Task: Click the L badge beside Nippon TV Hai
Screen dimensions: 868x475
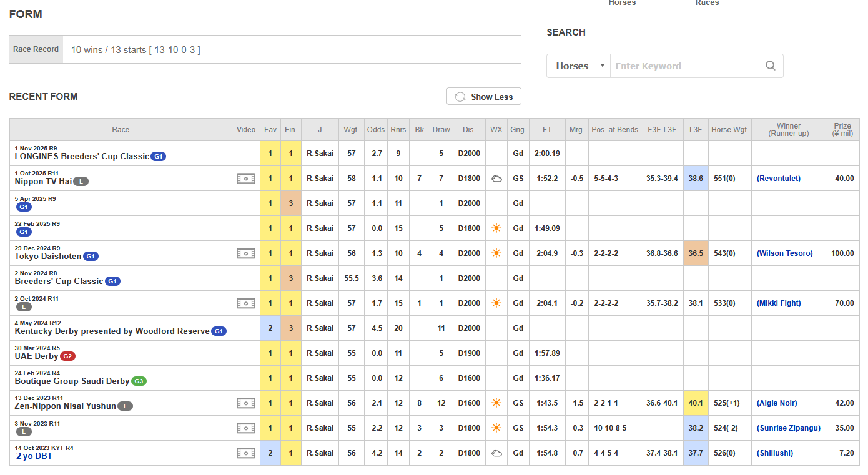Action: pyautogui.click(x=81, y=182)
